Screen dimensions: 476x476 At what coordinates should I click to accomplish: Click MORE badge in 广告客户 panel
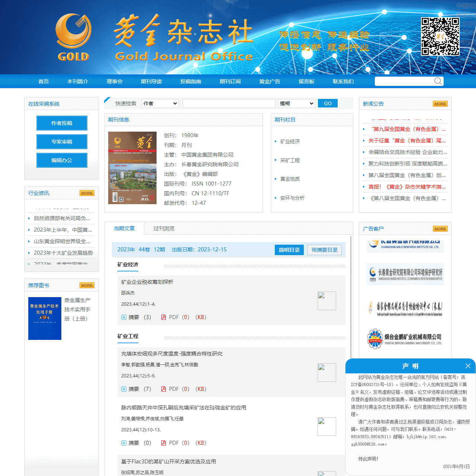point(440,229)
